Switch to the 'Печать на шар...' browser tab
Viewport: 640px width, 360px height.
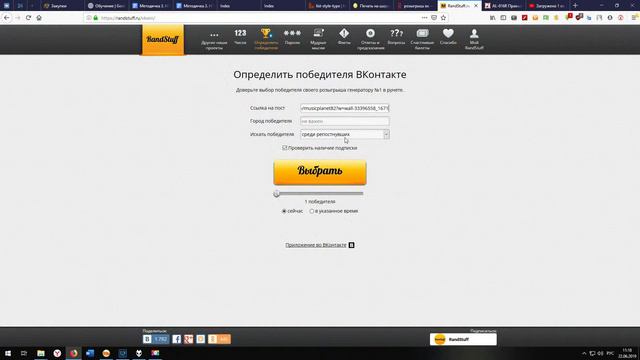(x=371, y=6)
